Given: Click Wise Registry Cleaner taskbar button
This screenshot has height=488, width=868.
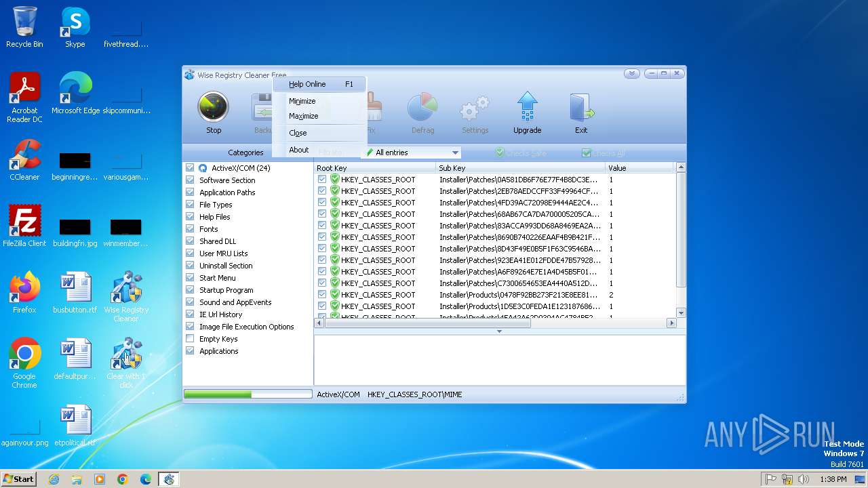Looking at the screenshot, I should (x=169, y=479).
